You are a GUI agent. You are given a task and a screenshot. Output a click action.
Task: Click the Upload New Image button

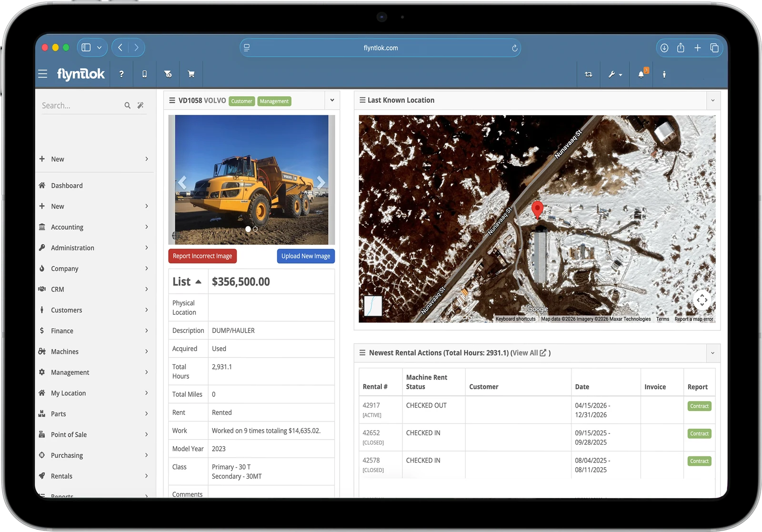click(306, 256)
